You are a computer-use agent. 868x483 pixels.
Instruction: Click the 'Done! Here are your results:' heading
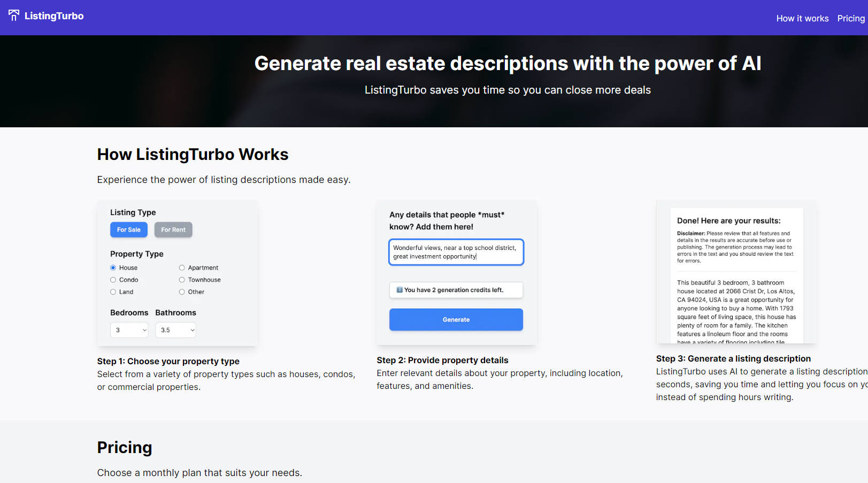[729, 220]
